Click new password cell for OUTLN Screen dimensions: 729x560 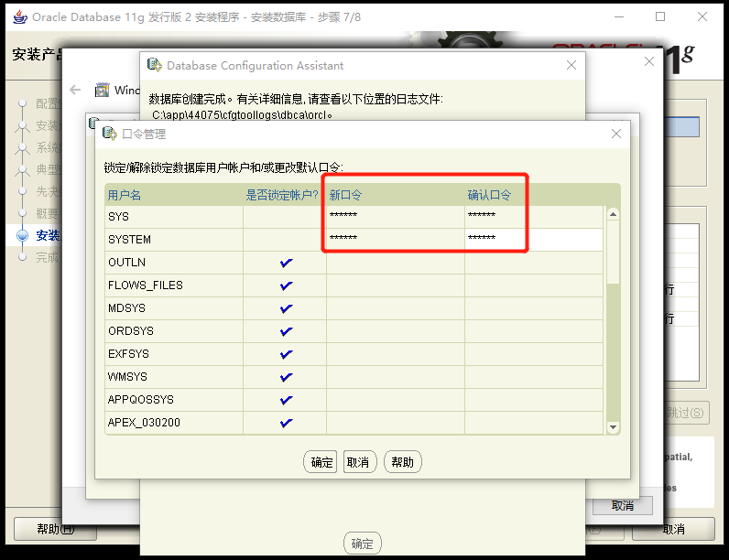click(396, 263)
